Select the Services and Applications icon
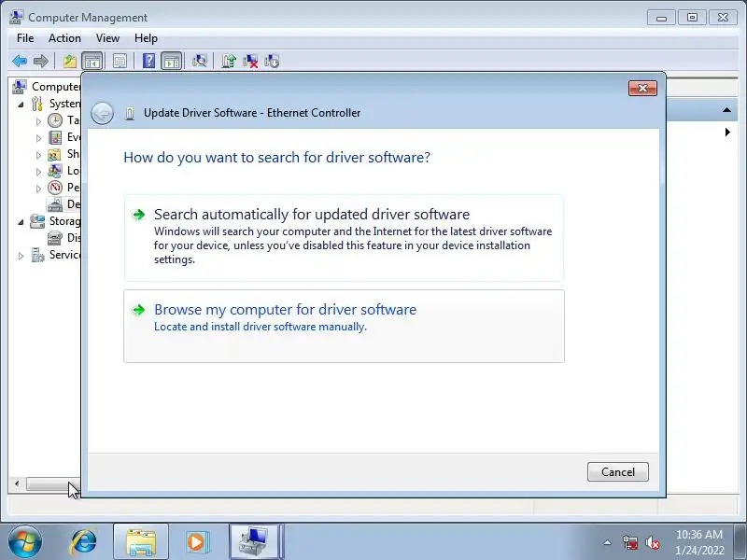Image resolution: width=747 pixels, height=560 pixels. point(37,255)
